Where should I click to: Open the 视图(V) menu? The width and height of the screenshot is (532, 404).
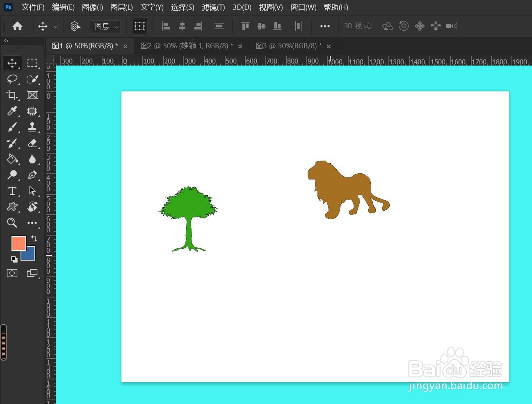coord(271,7)
